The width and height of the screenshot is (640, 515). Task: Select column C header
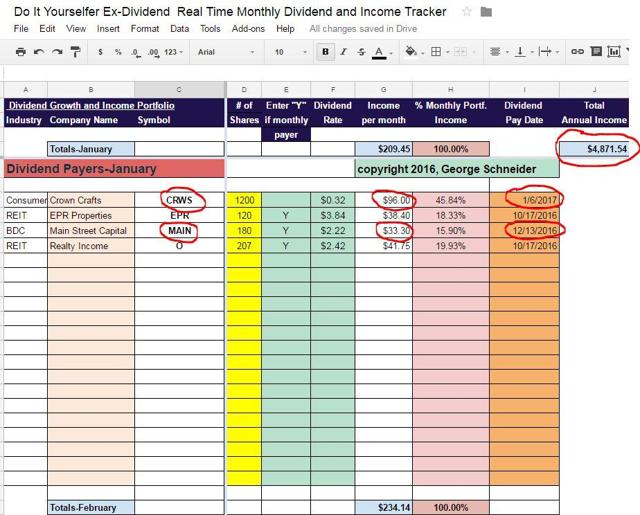(x=179, y=89)
